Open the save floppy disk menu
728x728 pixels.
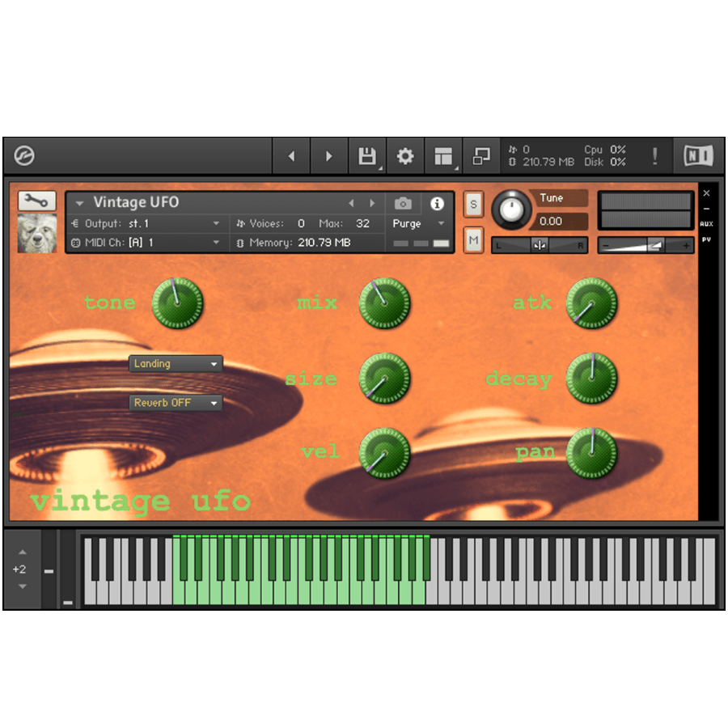click(367, 156)
